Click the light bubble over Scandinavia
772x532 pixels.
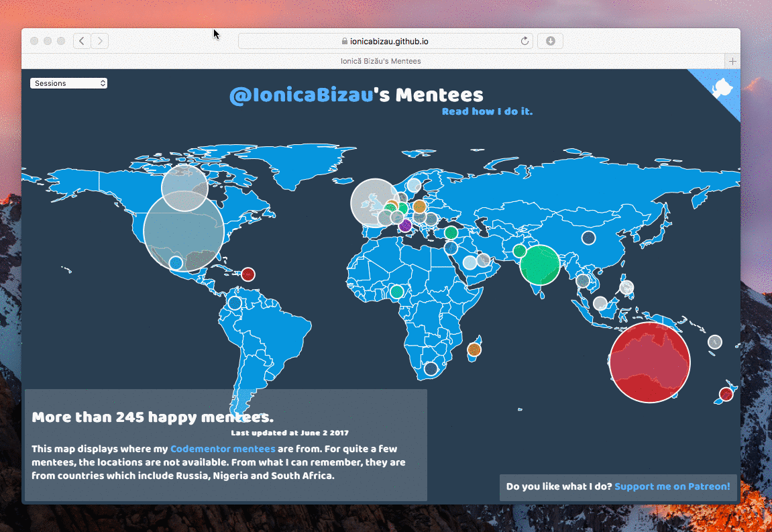[414, 186]
